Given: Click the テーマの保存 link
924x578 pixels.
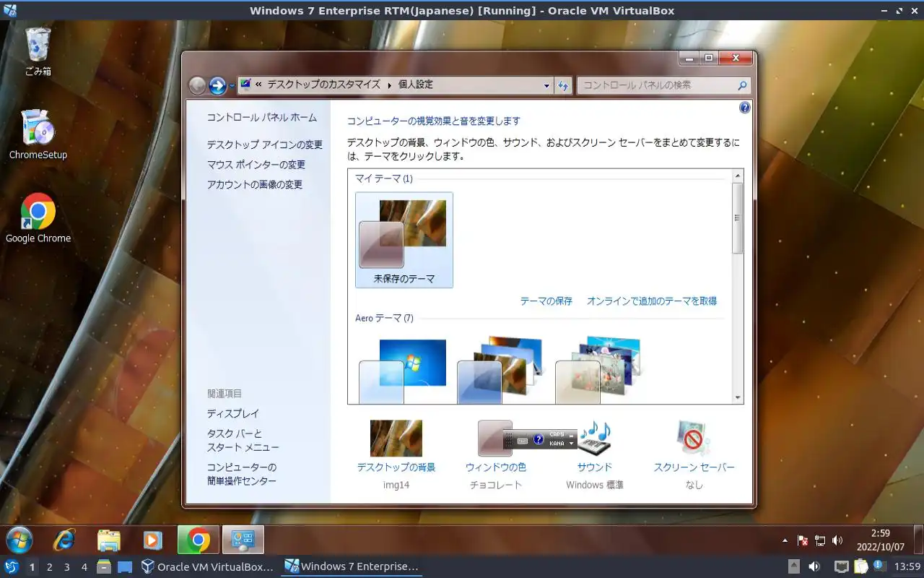Looking at the screenshot, I should point(546,301).
